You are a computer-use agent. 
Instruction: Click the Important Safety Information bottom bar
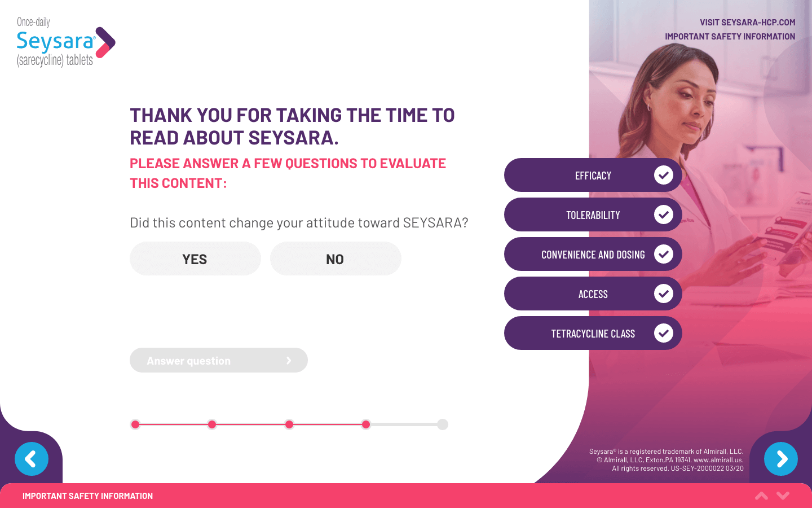(88, 496)
